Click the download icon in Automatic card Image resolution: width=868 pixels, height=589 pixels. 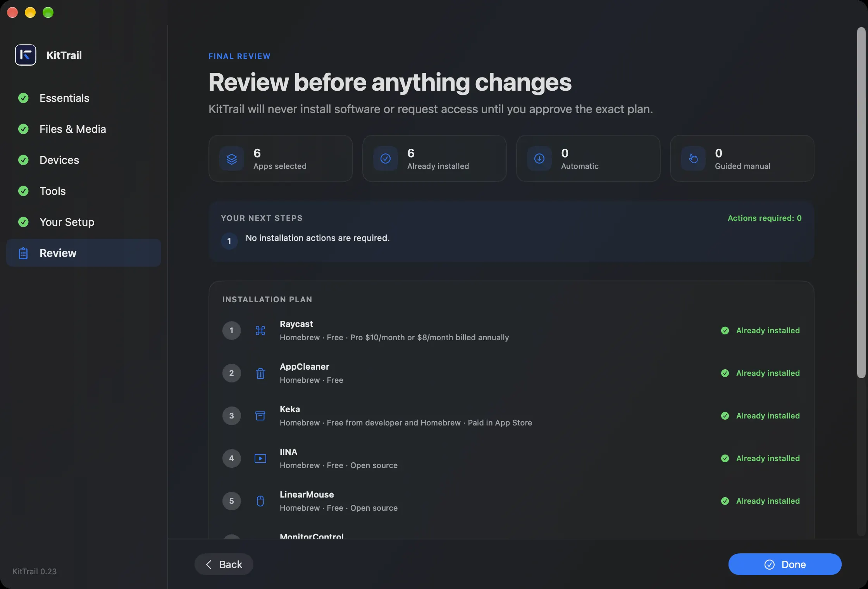click(539, 159)
